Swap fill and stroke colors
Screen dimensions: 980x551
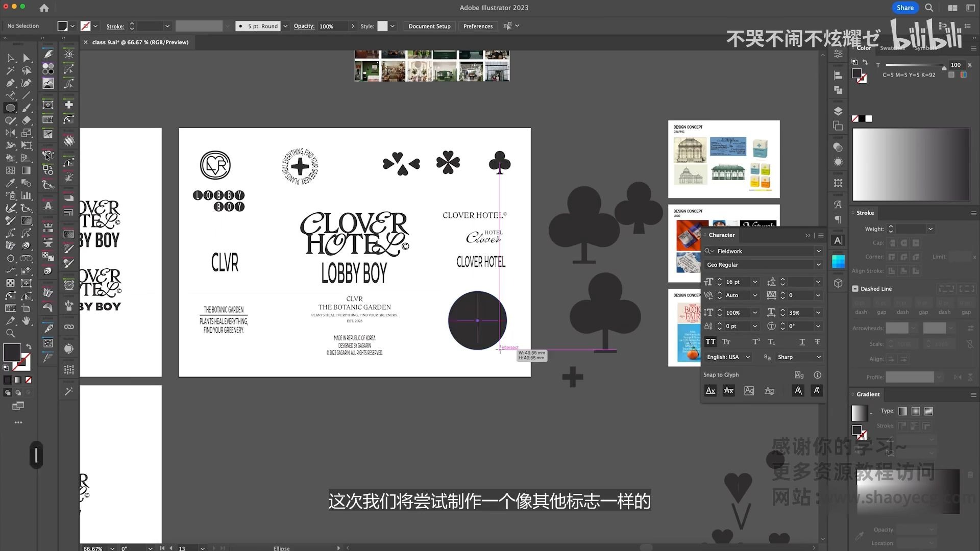(x=29, y=346)
